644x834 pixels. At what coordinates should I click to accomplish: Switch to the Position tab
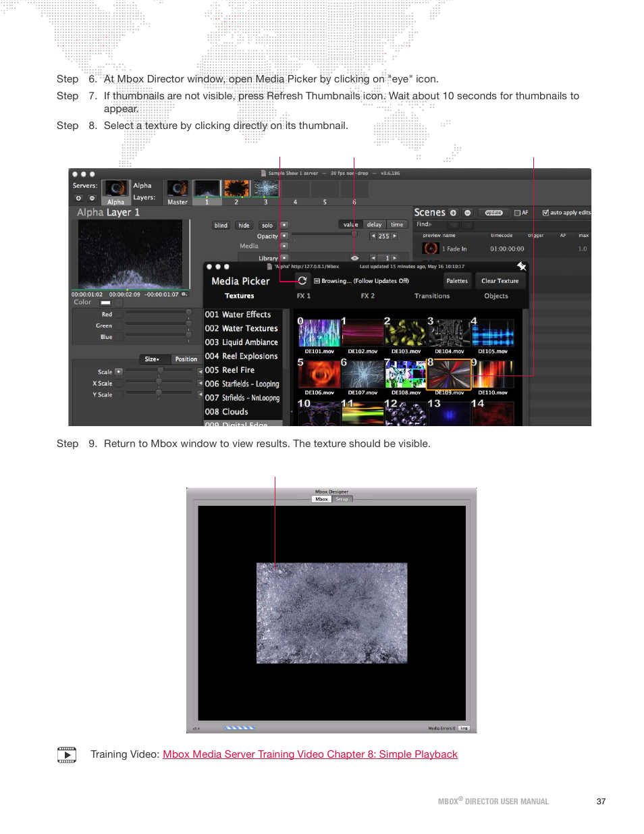point(186,359)
